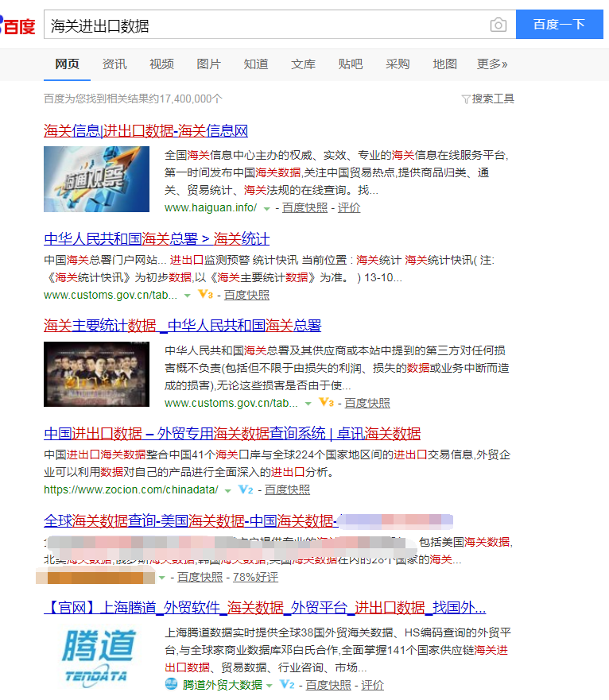The width and height of the screenshot is (609, 700).
Task: Select the 采购 tab
Action: [398, 64]
